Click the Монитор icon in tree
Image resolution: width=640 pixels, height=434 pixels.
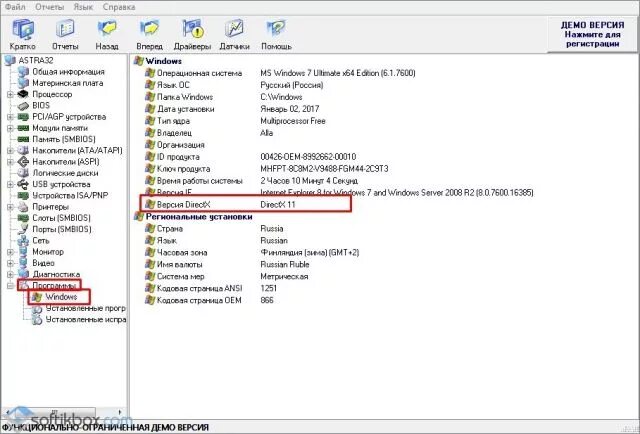(x=23, y=252)
